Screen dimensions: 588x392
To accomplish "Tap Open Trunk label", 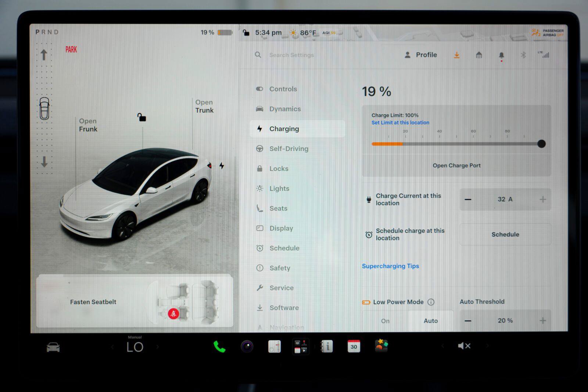I will 204,106.
